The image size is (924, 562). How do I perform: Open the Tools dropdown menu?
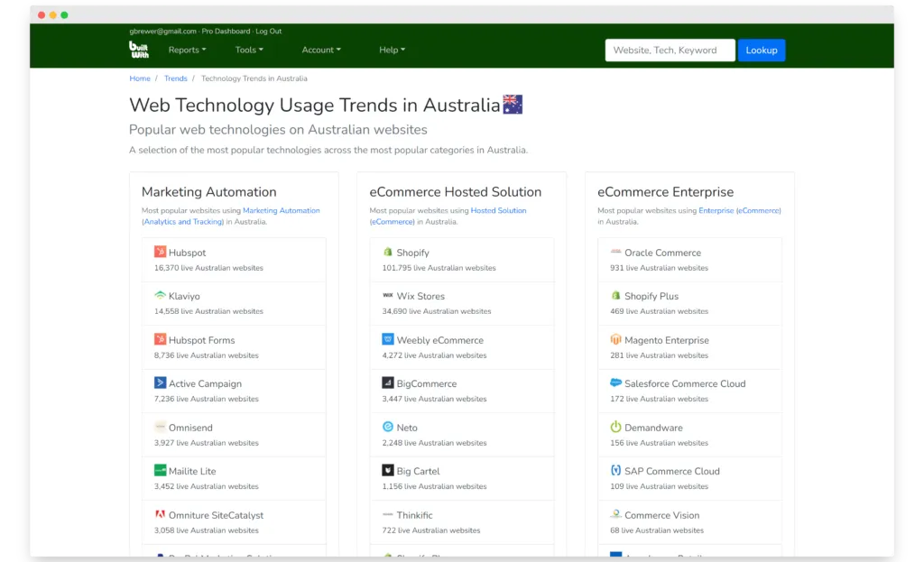click(x=249, y=51)
